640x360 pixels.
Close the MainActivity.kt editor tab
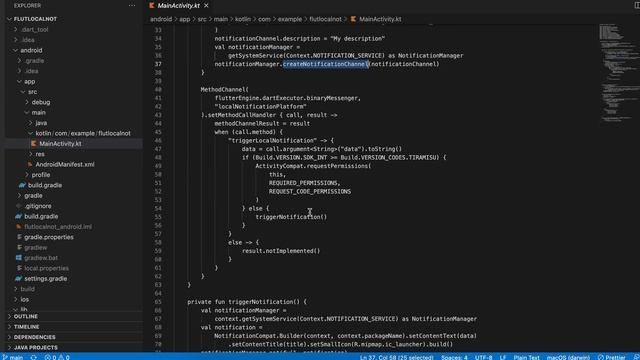206,5
